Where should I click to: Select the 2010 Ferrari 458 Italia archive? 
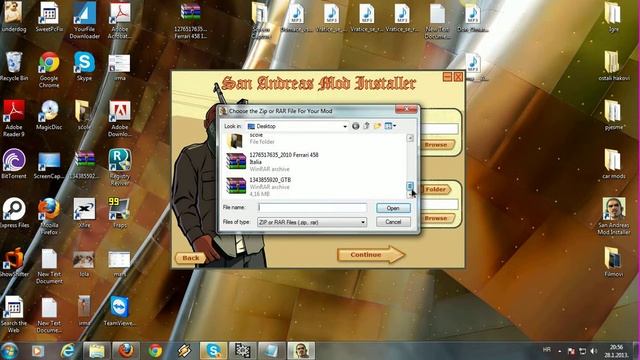(x=273, y=162)
